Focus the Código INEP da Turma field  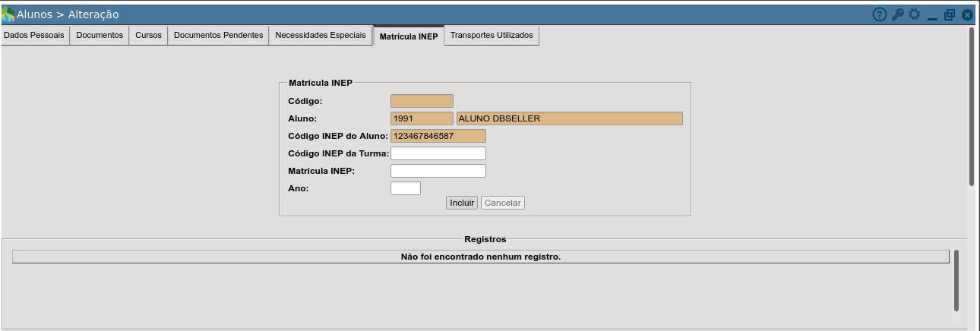[438, 153]
